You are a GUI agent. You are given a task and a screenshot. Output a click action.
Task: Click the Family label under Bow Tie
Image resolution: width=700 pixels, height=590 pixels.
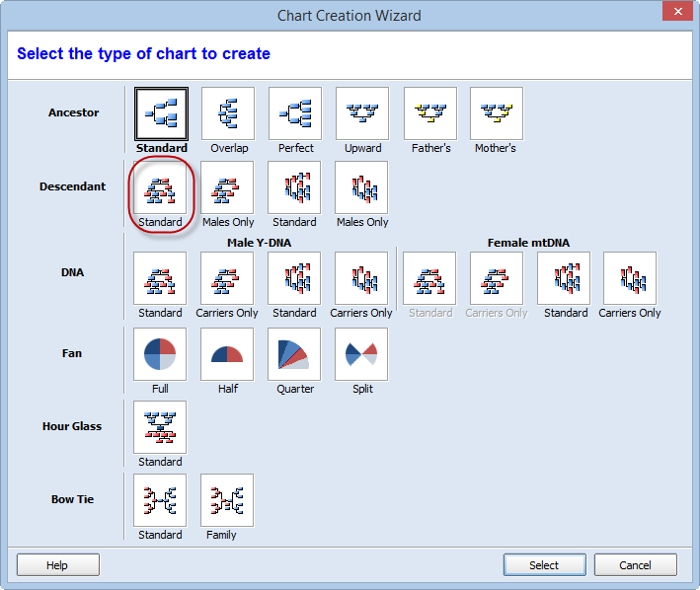pyautogui.click(x=221, y=535)
